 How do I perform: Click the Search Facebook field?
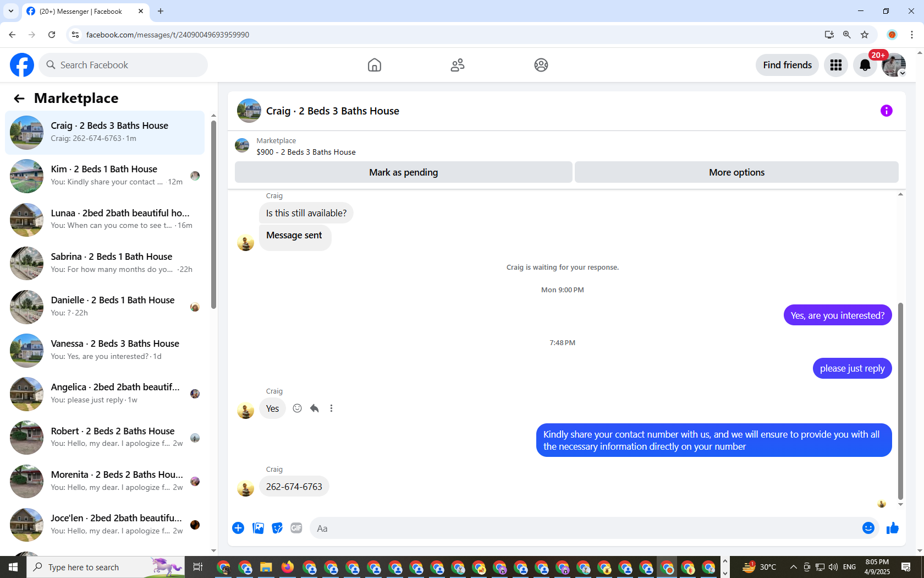(x=123, y=65)
